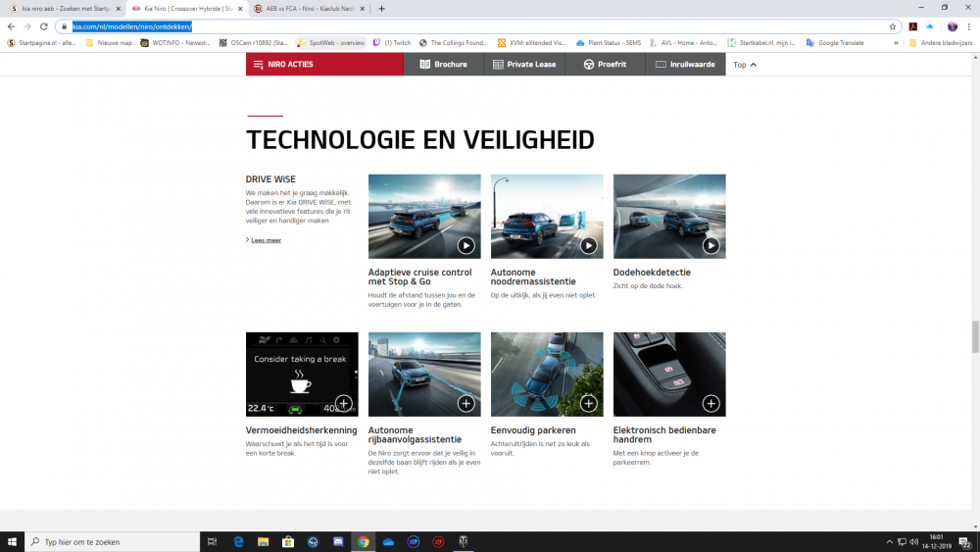Screen dimensions: 980x552
Task: Open the Brochure menu item
Action: [x=443, y=65]
